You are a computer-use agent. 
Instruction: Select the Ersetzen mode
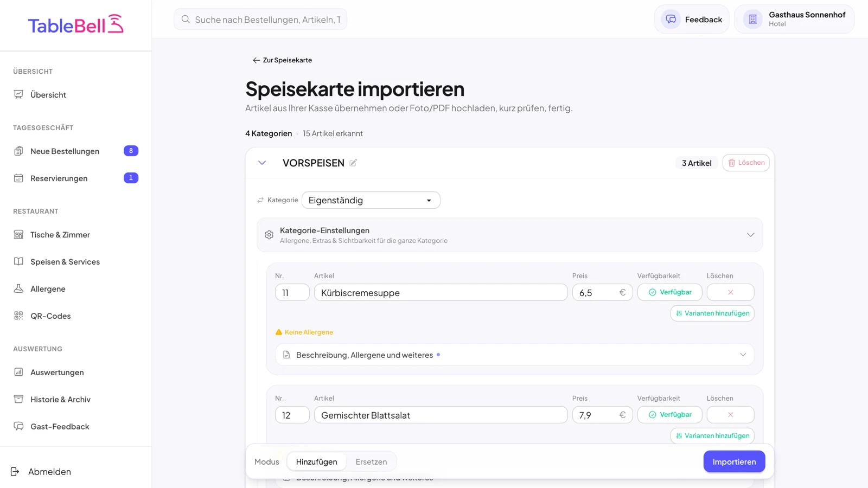[371, 462]
